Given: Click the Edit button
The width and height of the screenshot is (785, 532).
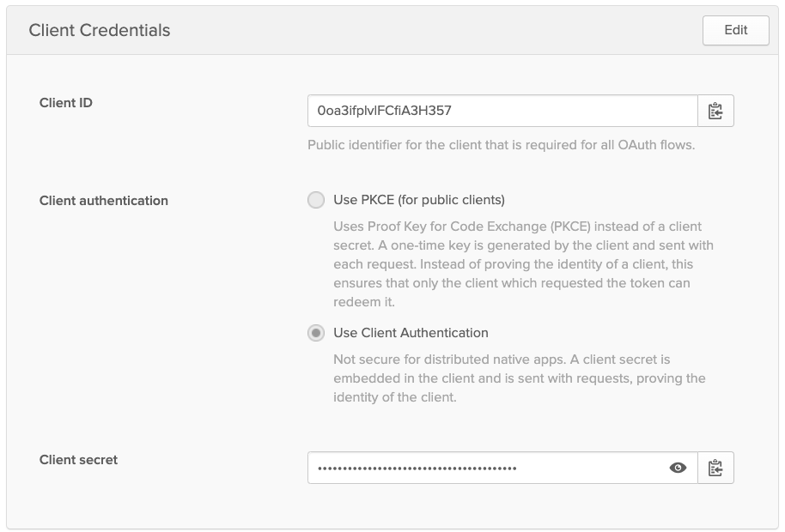Looking at the screenshot, I should (735, 30).
